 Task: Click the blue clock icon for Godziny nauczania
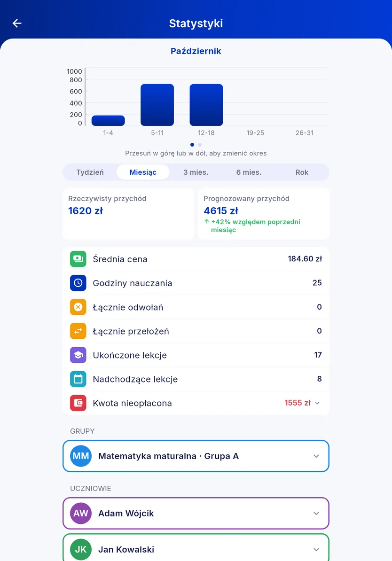tap(78, 283)
